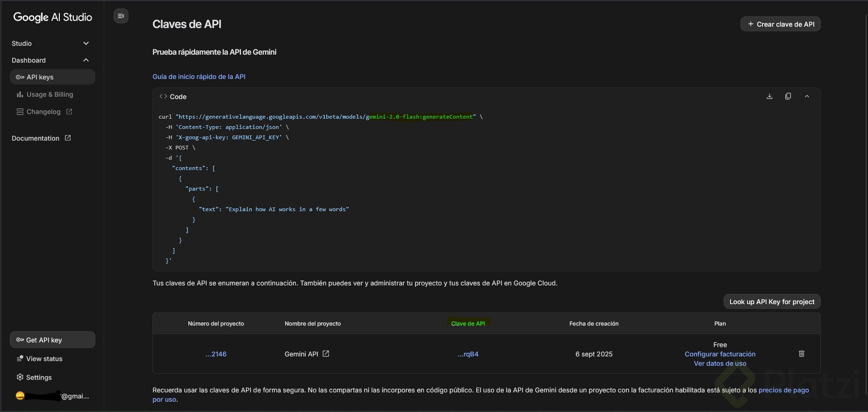Click Ver datos de uso link

coord(720,363)
